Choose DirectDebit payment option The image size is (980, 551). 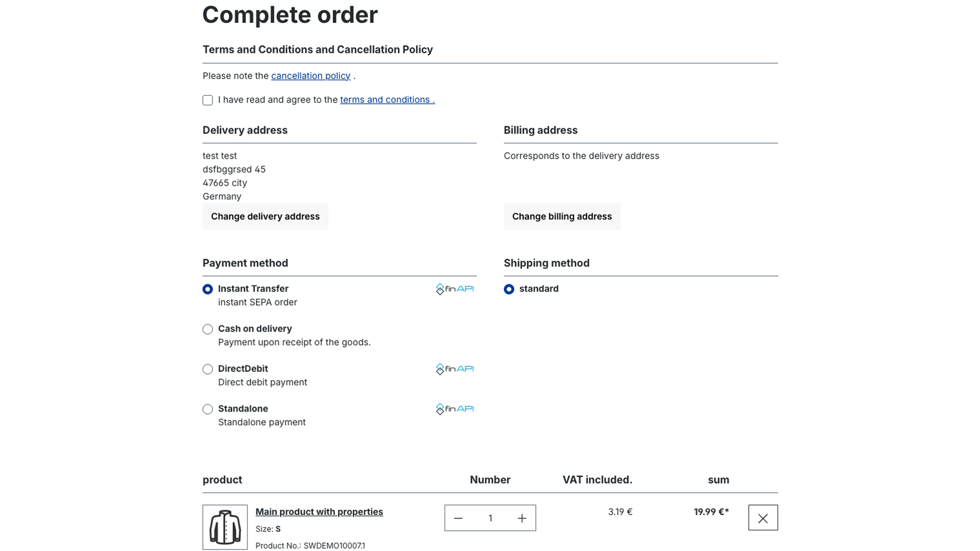click(x=208, y=369)
